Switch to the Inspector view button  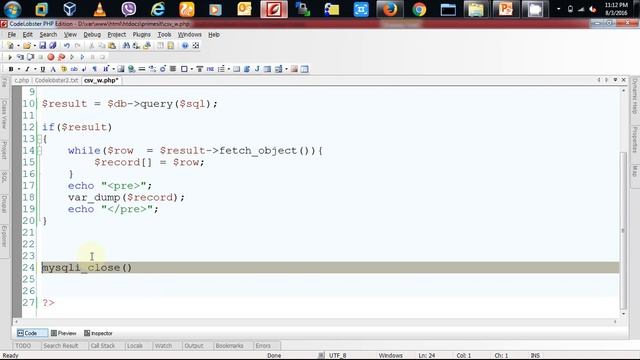(x=98, y=333)
